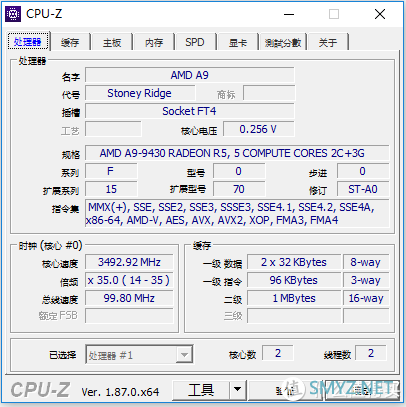Click the 3-way associativity value
The width and height of the screenshot is (406, 407).
click(366, 280)
